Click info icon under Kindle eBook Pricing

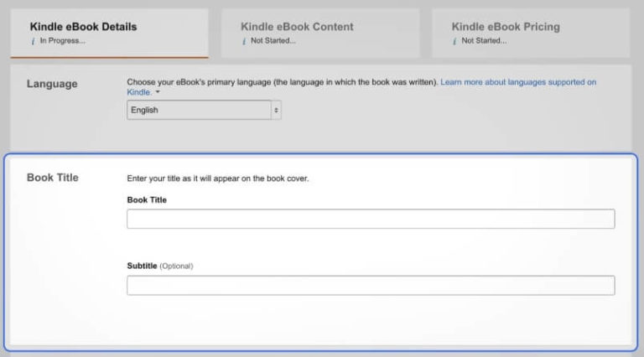pyautogui.click(x=454, y=41)
